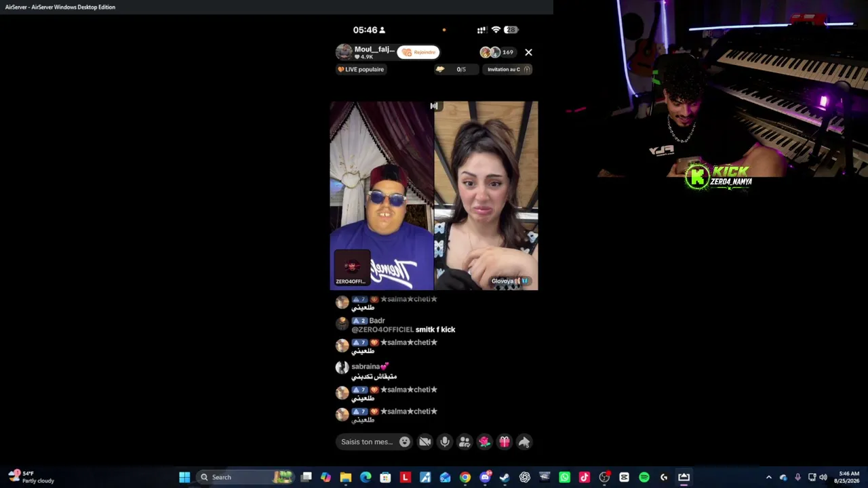The image size is (868, 488).
Task: Select the left host video tile
Action: [x=382, y=196]
